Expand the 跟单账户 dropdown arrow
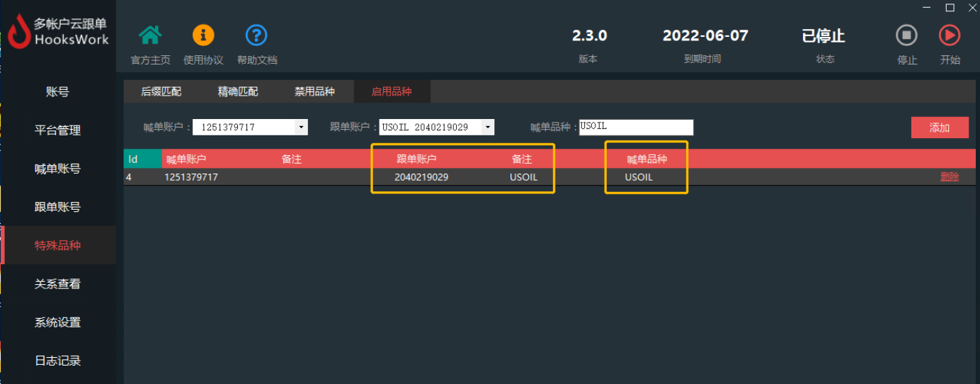 487,128
